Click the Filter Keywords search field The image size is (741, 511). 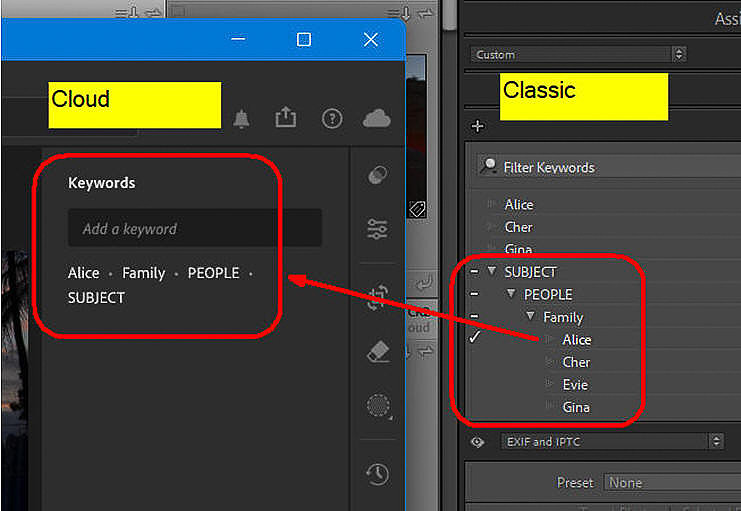click(x=609, y=167)
